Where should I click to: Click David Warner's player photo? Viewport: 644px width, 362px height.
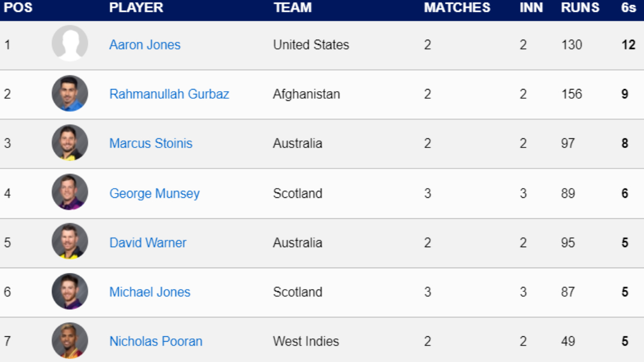[70, 242]
